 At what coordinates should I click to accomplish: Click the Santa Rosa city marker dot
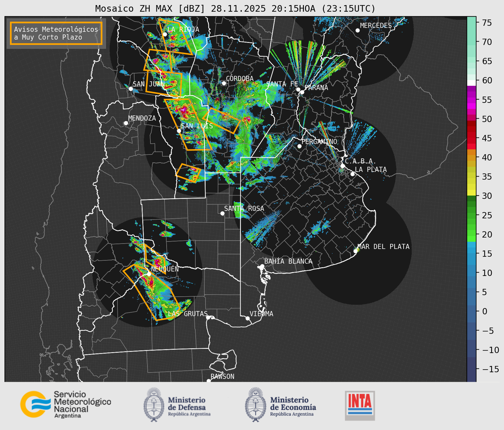(x=222, y=213)
